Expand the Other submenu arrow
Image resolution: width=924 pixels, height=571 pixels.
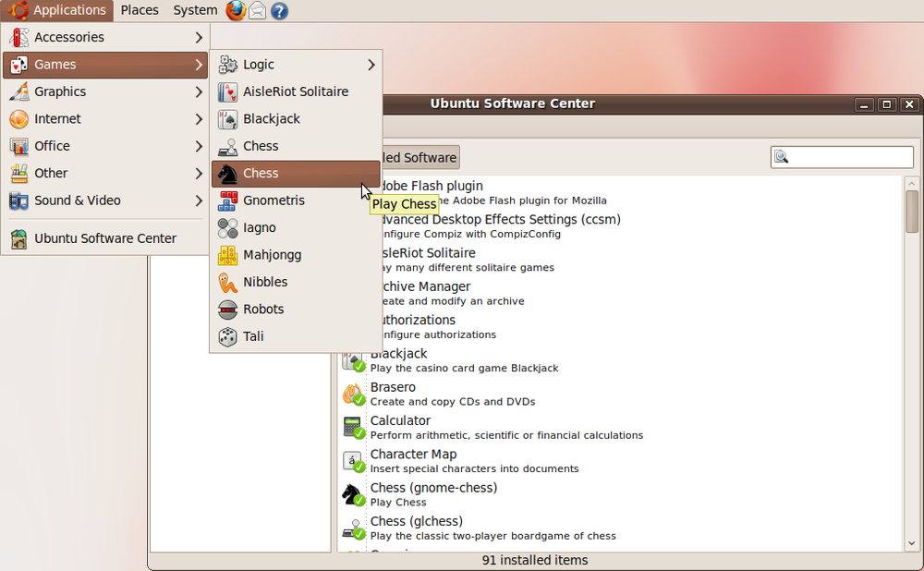pyautogui.click(x=199, y=173)
